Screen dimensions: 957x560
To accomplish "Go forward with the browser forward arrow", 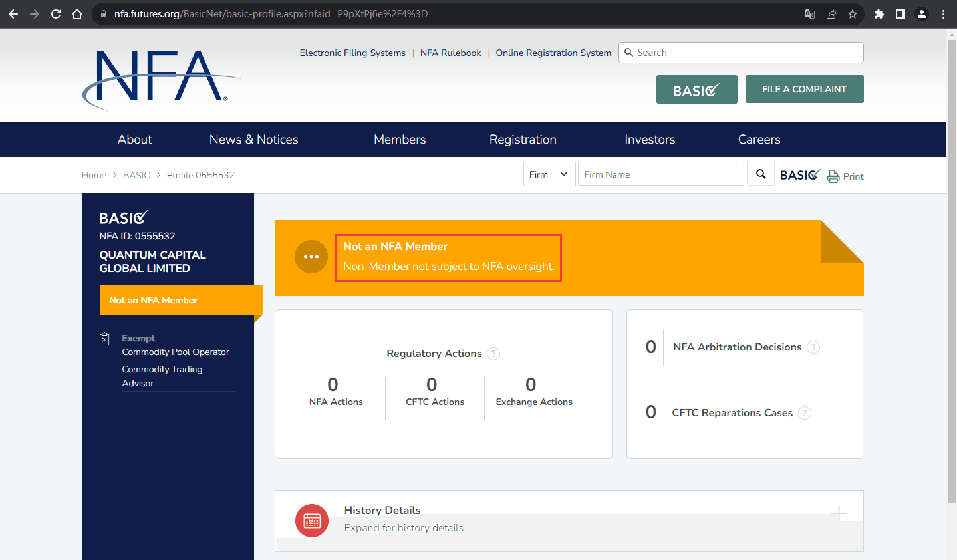I will point(35,14).
